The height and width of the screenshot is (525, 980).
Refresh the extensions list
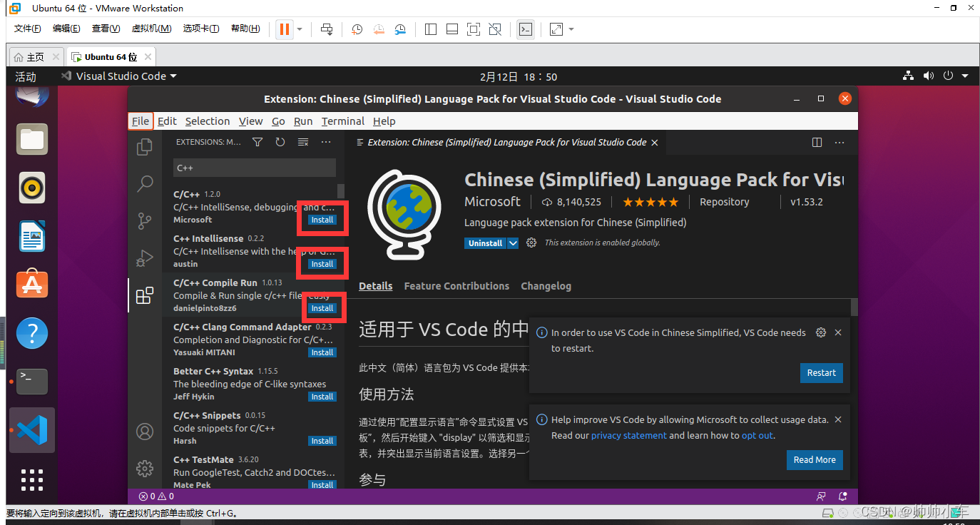[x=280, y=142]
